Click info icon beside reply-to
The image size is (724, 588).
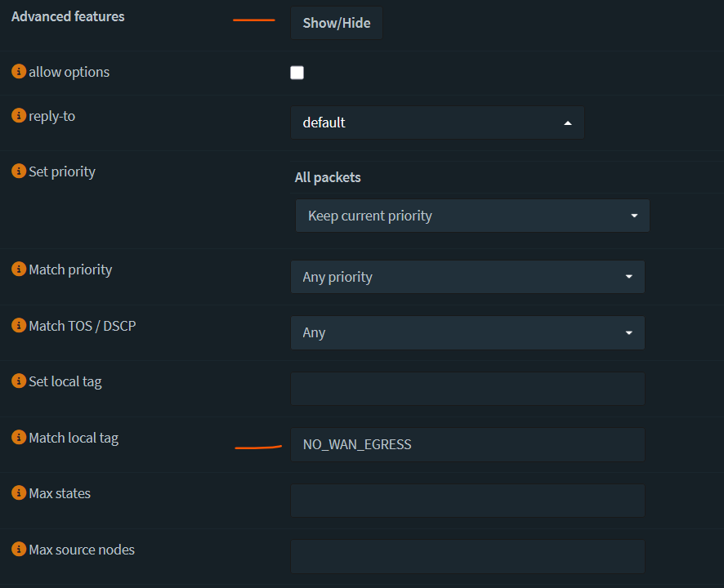tap(19, 116)
